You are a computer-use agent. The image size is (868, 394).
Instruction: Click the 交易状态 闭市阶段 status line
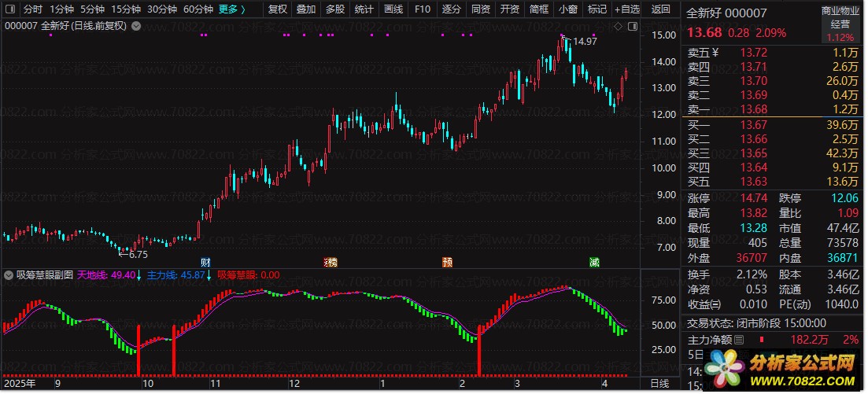(756, 323)
